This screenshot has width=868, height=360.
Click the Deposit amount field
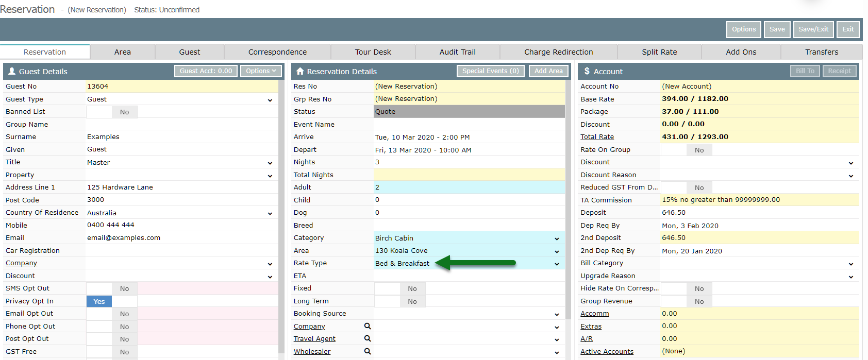[760, 213]
